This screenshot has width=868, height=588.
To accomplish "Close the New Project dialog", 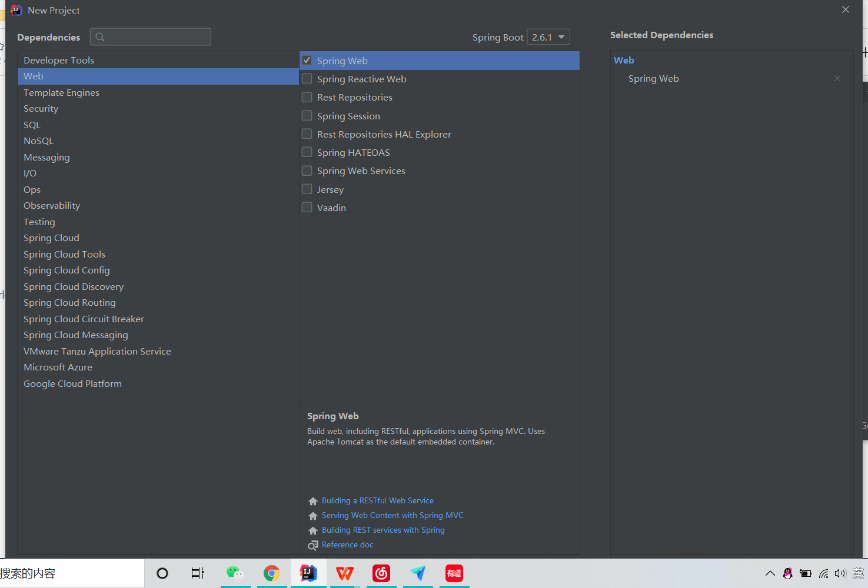I will [x=846, y=10].
